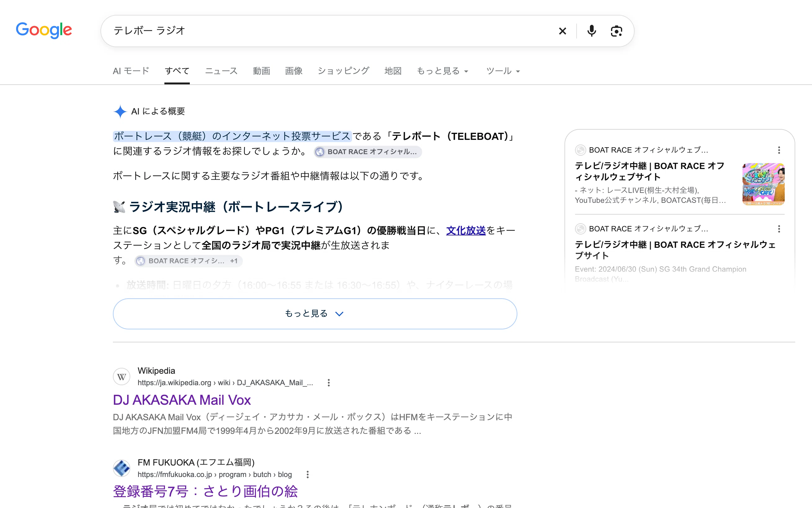Click highlighted ボートレース（競艇）のインターネット投票サービス text
Image resolution: width=812 pixels, height=508 pixels.
(x=232, y=136)
